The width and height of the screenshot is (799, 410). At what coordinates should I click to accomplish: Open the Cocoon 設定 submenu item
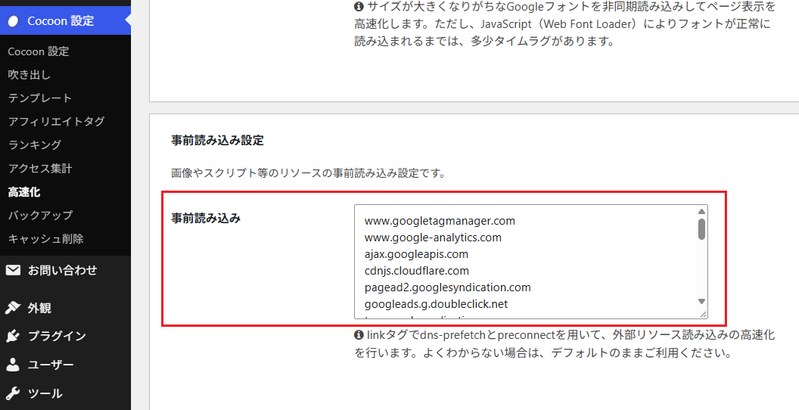coord(38,51)
